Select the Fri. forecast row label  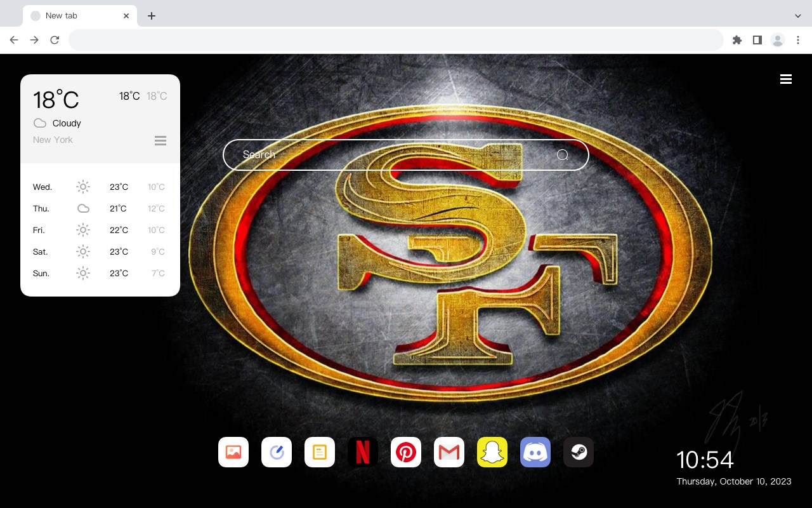point(39,231)
